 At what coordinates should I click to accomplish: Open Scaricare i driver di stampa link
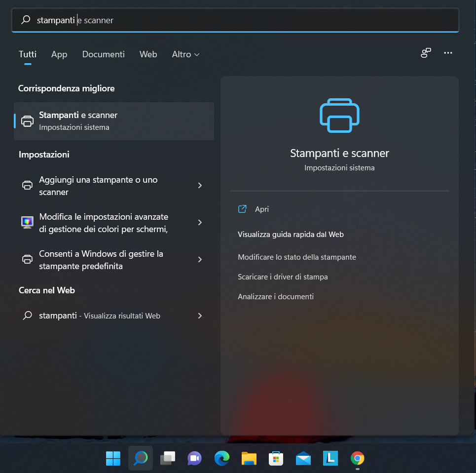[x=283, y=277]
